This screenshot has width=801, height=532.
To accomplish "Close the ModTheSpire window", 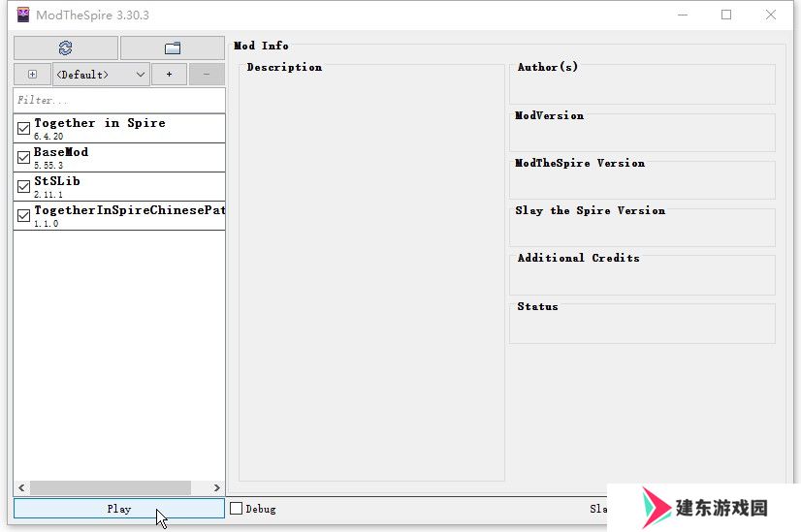I will 770,15.
